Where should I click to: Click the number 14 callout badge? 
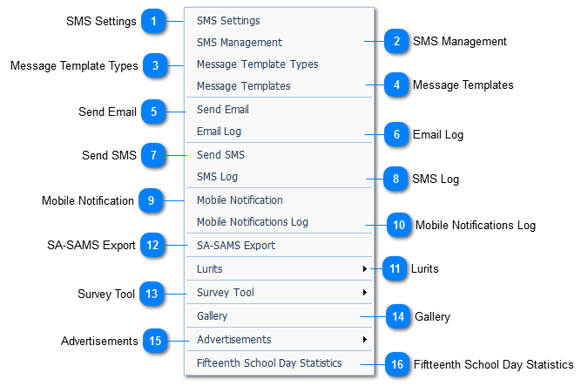point(398,316)
